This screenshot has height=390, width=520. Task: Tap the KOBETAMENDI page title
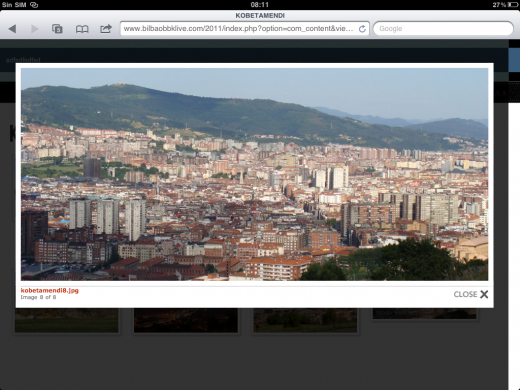(x=260, y=16)
